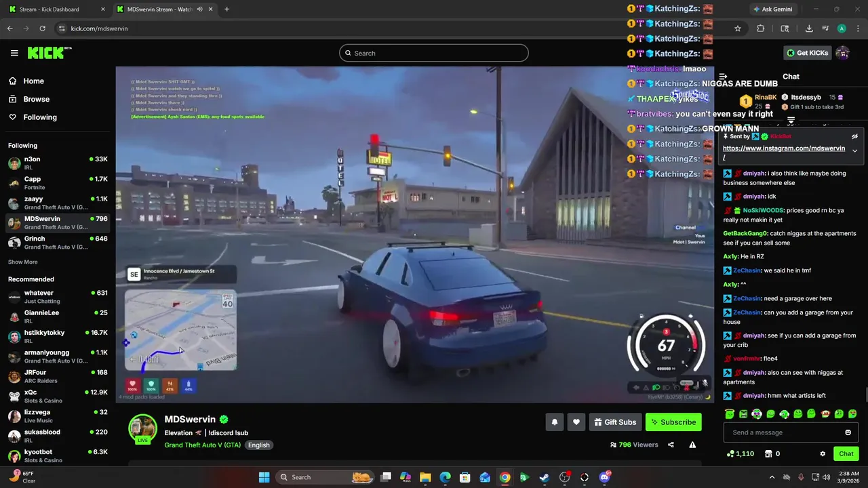Mute the MDSwervin Stream tab audio
This screenshot has width=868, height=488.
199,9
